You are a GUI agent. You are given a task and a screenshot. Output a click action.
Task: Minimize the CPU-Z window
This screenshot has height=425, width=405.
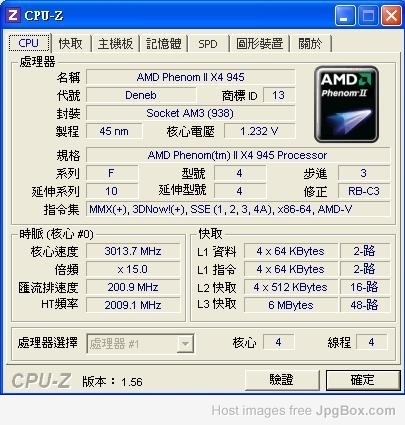pos(345,16)
